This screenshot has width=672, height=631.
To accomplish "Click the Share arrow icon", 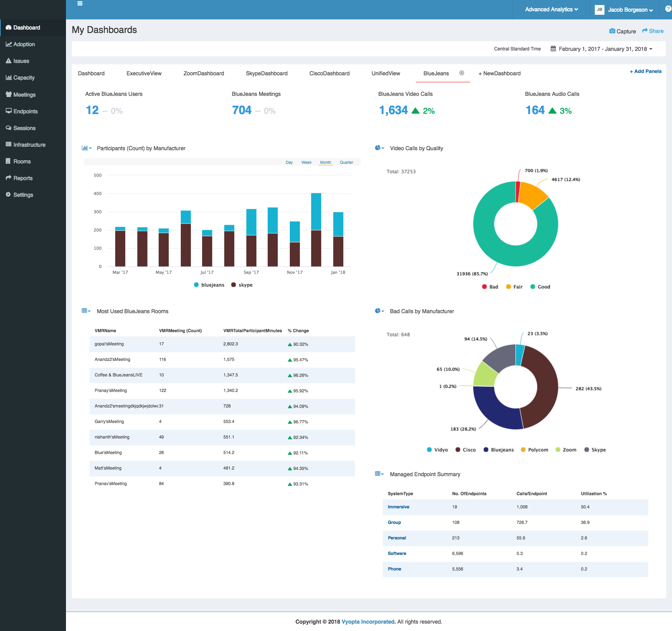I will (x=645, y=31).
